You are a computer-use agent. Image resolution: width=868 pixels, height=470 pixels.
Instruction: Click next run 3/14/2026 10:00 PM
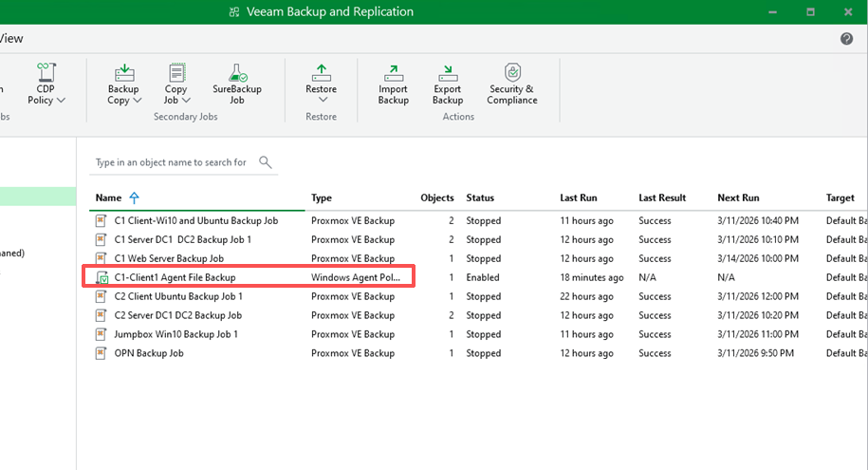tap(758, 258)
